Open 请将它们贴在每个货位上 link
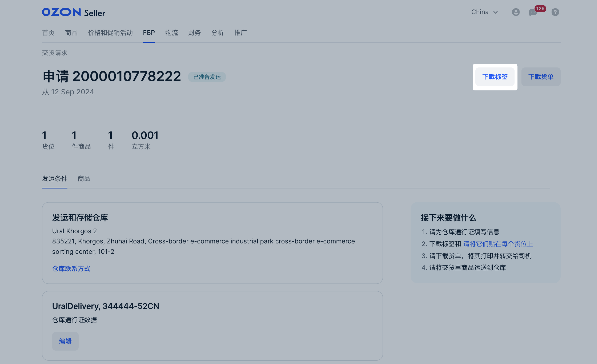Image resolution: width=597 pixels, height=364 pixels. (498, 244)
